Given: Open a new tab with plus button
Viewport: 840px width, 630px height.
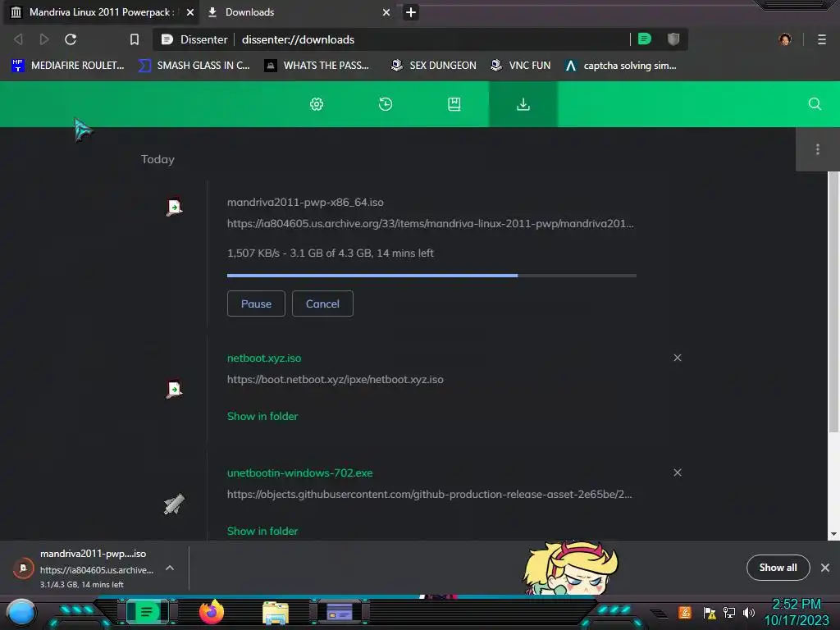Looking at the screenshot, I should click(411, 12).
